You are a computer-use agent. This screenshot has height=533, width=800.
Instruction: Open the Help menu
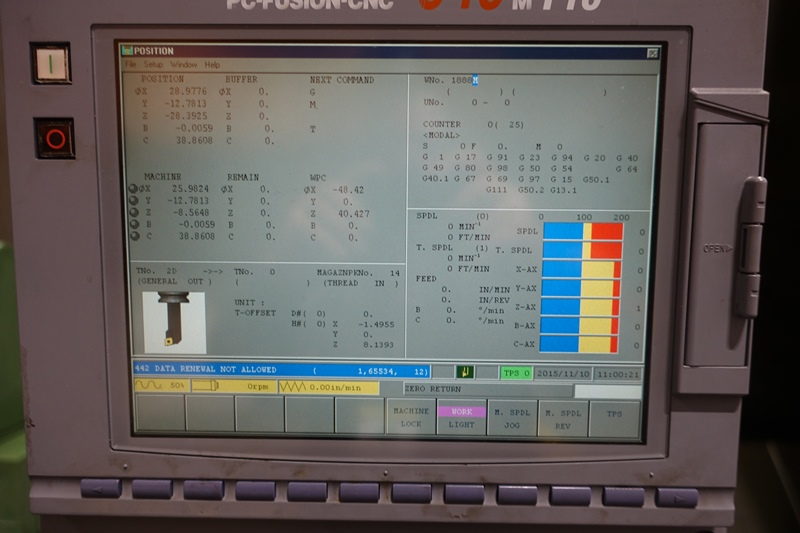point(212,64)
